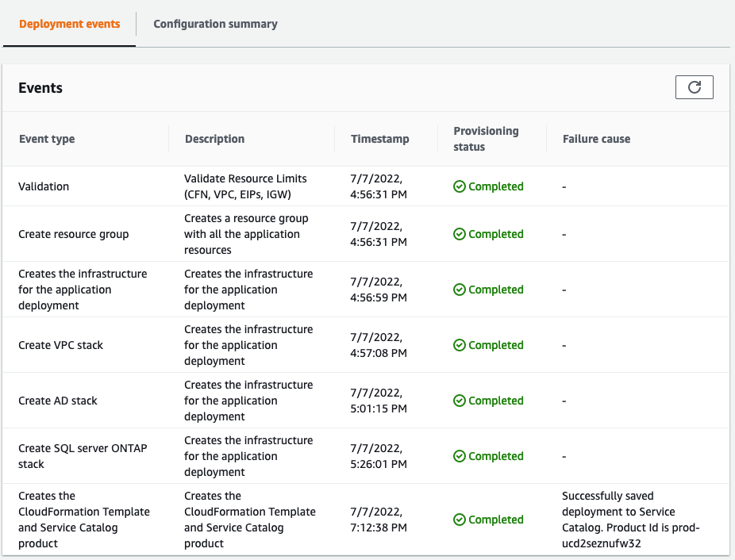The width and height of the screenshot is (735, 560).
Task: Click the Completed icon on the infrastructure creation event
Action: tap(460, 290)
